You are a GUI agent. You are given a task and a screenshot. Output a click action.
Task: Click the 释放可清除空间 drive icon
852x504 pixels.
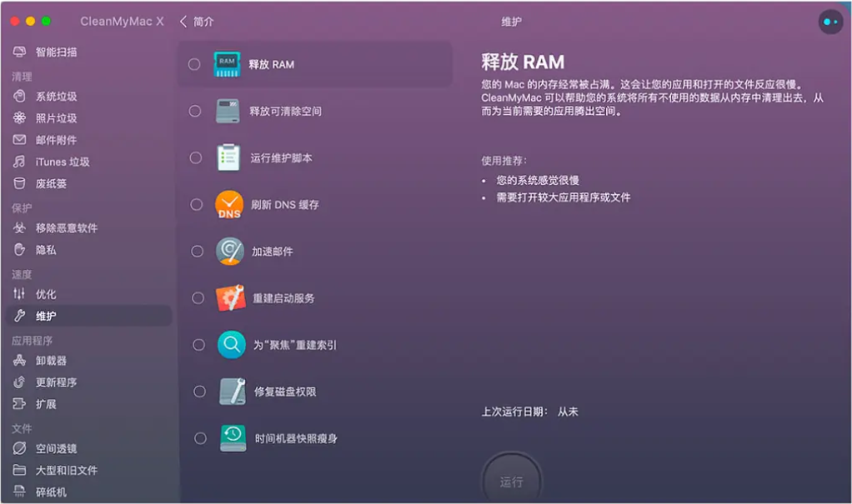228,111
